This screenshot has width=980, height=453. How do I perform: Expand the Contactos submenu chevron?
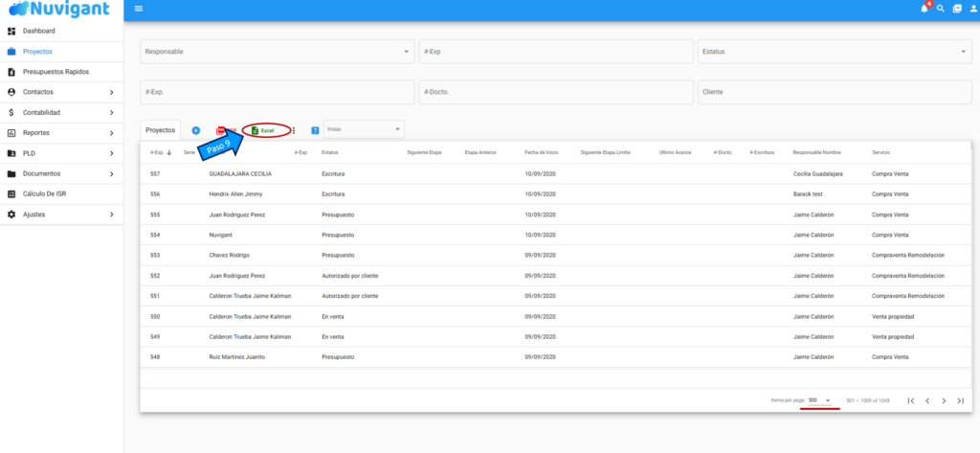111,92
